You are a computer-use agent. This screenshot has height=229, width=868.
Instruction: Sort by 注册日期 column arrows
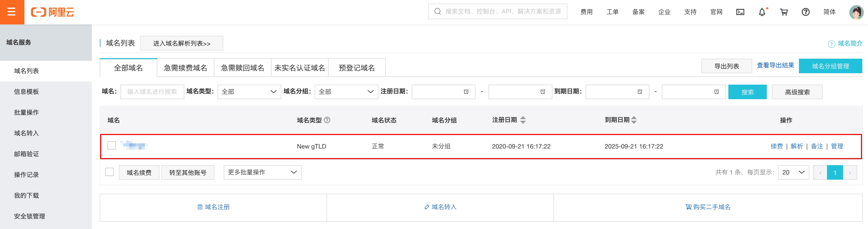(x=523, y=120)
